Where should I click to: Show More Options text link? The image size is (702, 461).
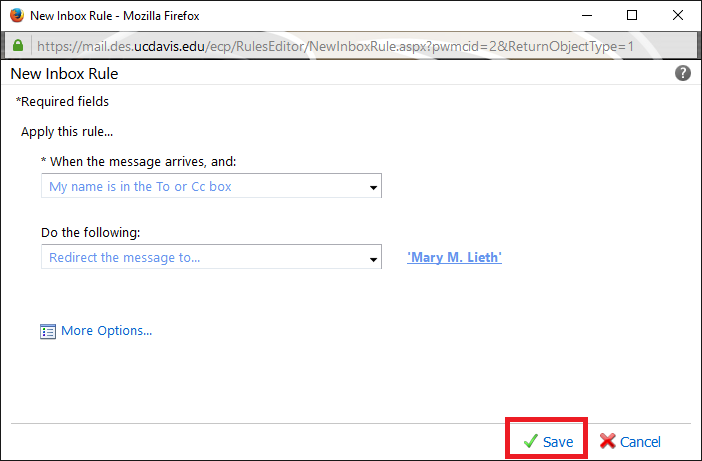(107, 331)
